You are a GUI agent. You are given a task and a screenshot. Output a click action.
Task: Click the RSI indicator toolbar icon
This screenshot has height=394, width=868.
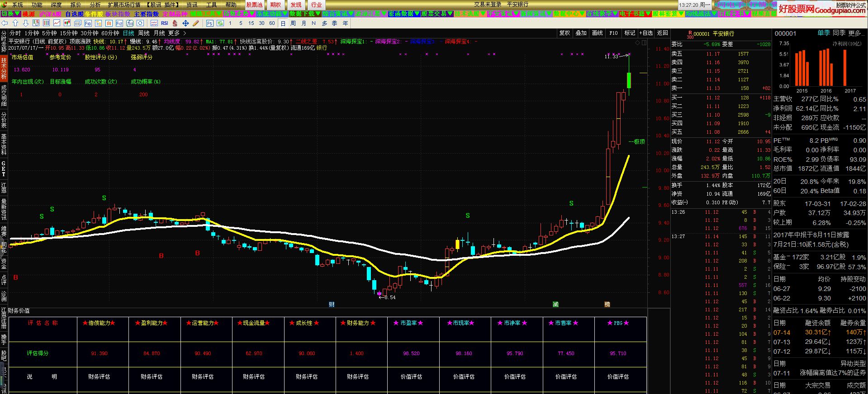[x=164, y=23]
